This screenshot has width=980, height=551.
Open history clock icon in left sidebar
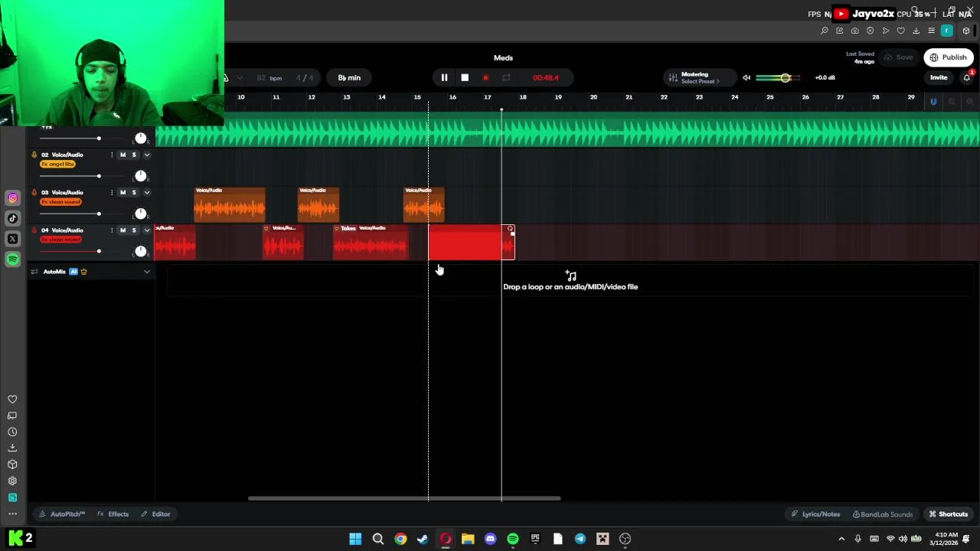pos(12,432)
